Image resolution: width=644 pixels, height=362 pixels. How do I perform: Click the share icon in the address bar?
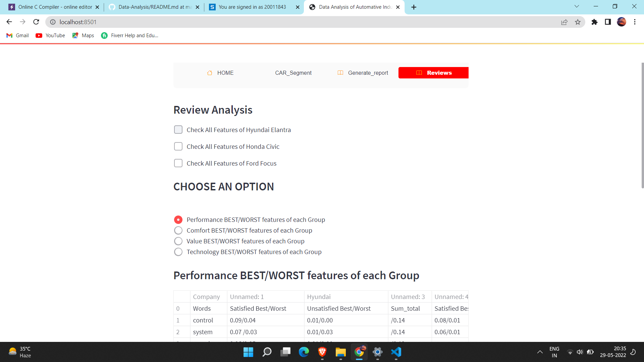tap(565, 22)
